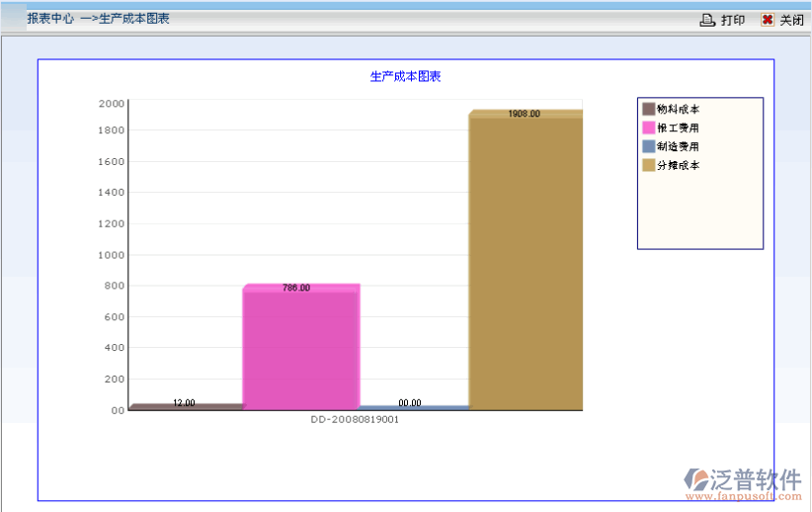Select the pink legend color swatch

[x=649, y=128]
